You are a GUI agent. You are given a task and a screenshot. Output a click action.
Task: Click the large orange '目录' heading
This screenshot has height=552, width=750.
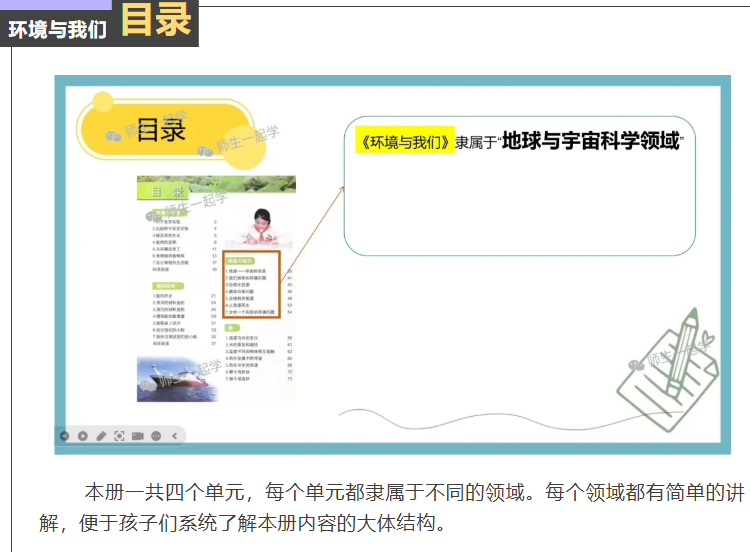click(x=156, y=21)
